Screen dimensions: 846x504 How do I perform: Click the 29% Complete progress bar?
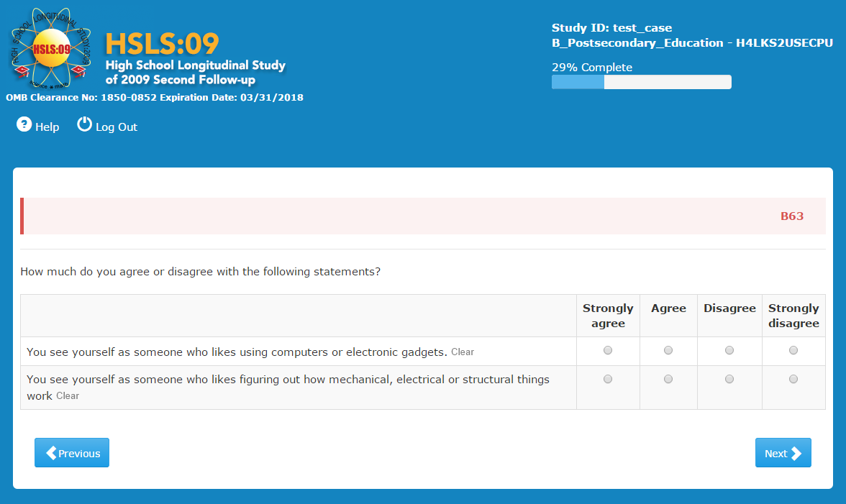(641, 82)
